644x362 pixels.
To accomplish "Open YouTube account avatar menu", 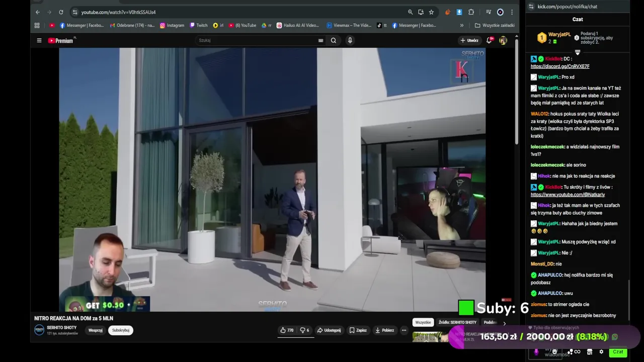I will point(503,40).
